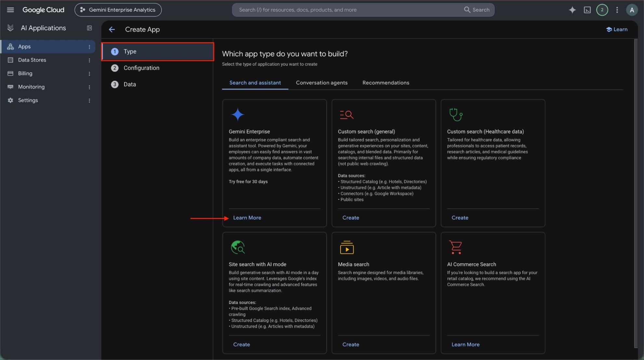Click the Search button in the search bar
Screen dimensions: 644x360
click(477, 10)
